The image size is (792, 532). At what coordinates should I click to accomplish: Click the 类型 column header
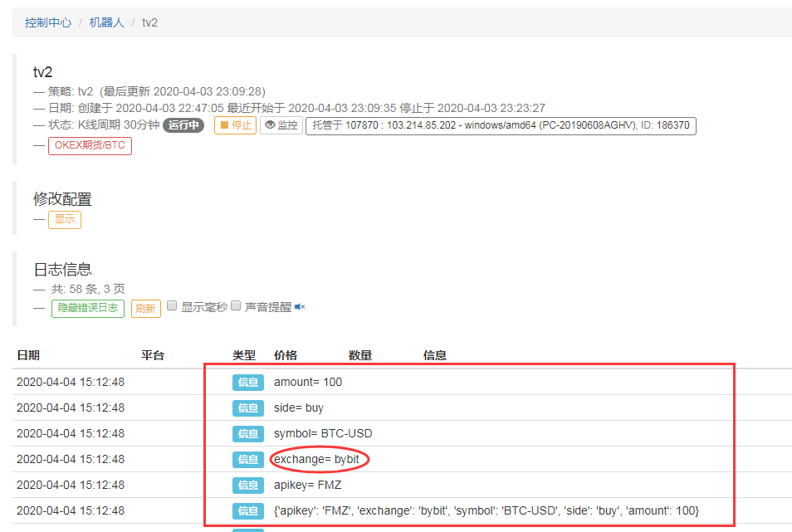pyautogui.click(x=244, y=355)
